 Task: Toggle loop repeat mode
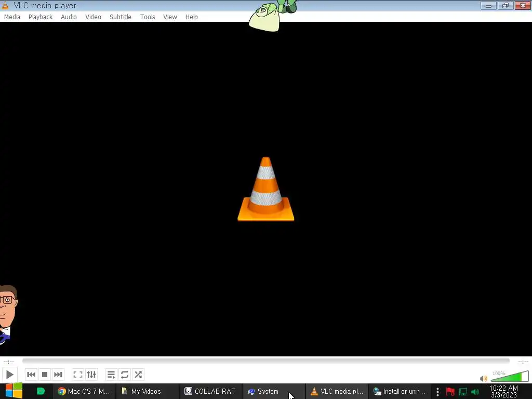click(125, 375)
